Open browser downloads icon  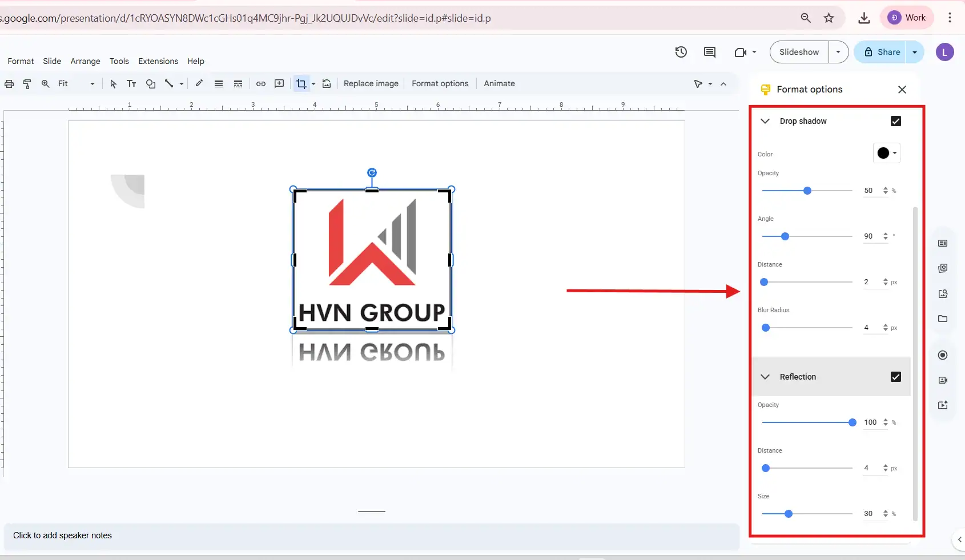point(865,18)
